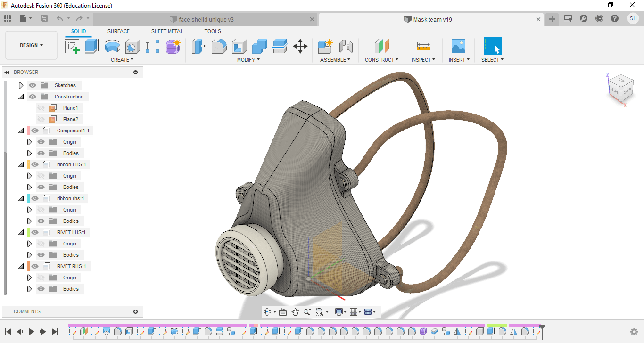Image resolution: width=644 pixels, height=343 pixels.
Task: Switch to the SURFACE tab
Action: [x=118, y=31]
